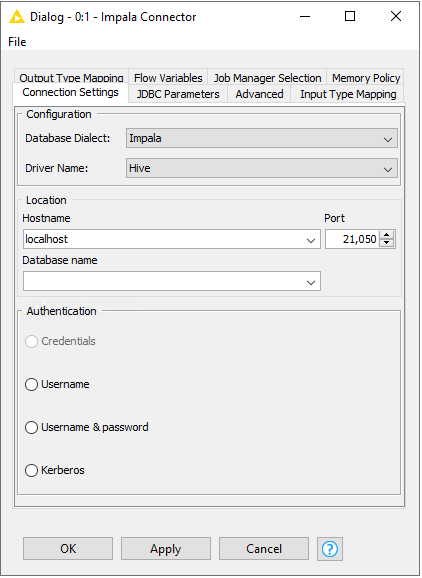
Task: Open the Job Manager Selection tab
Action: point(267,78)
